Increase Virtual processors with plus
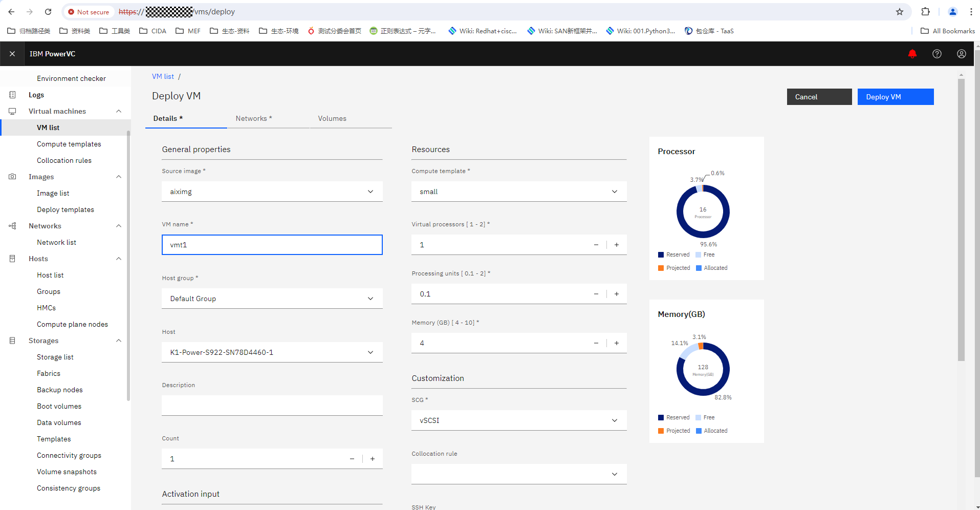Screen dimensions: 980x510 pyautogui.click(x=617, y=245)
